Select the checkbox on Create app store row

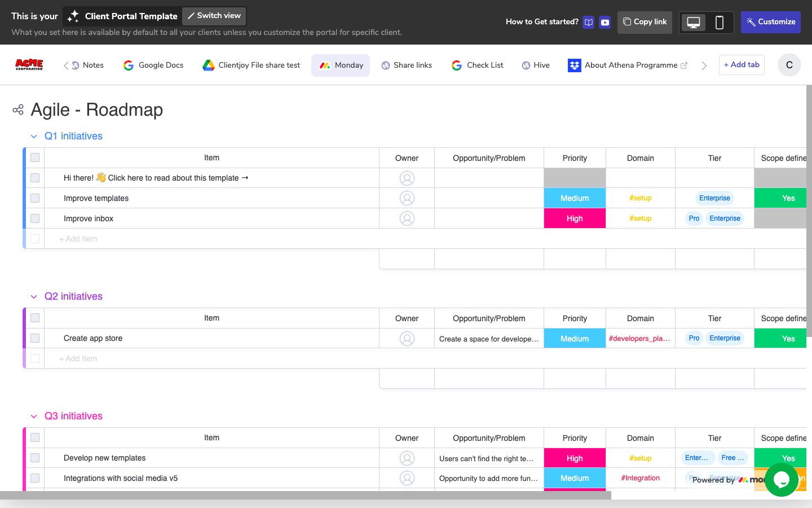tap(34, 338)
